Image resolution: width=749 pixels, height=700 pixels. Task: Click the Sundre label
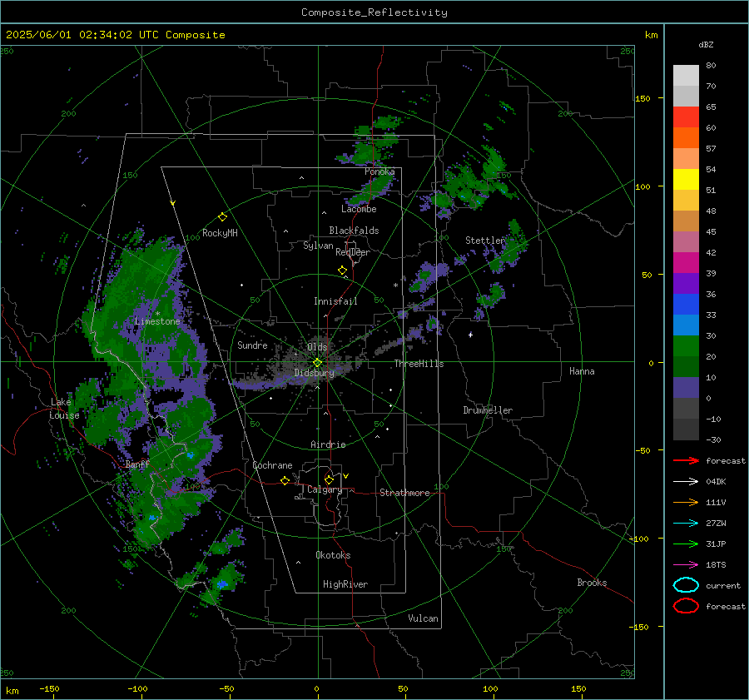252,345
